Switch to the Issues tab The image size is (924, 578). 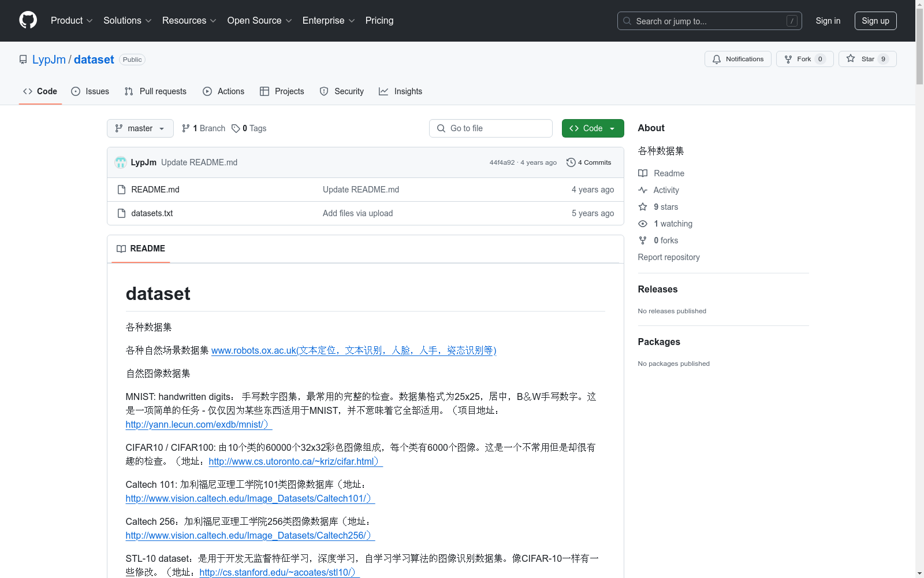point(90,91)
